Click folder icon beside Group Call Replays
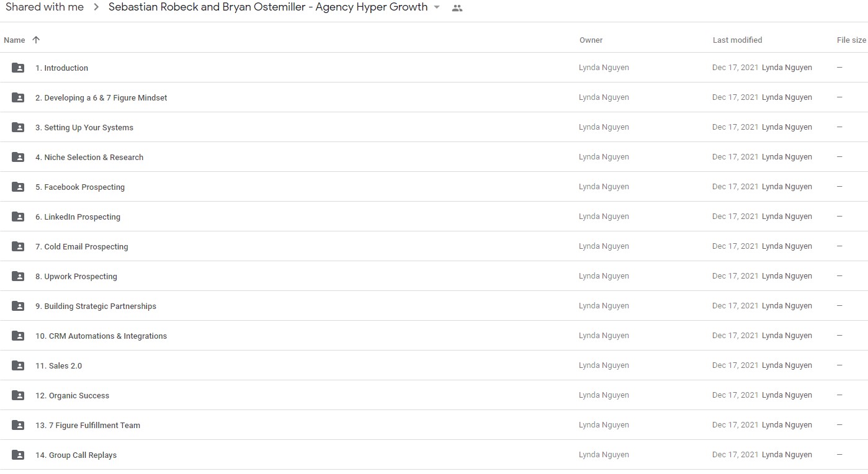Screen dimensions: 868x474 (18, 455)
